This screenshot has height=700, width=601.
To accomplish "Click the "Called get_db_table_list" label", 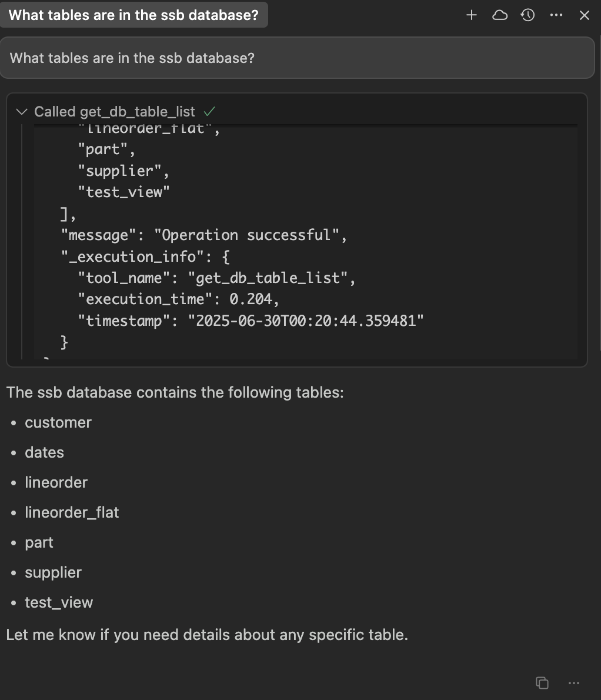I will pos(115,112).
